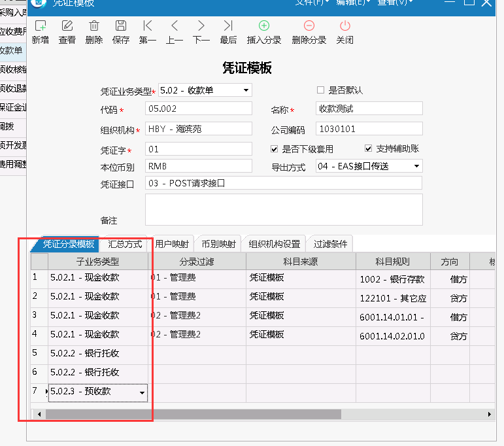The image size is (504, 446).
Task: Click cell 6001.14.02.01.0 in row 4
Action: pyautogui.click(x=393, y=336)
